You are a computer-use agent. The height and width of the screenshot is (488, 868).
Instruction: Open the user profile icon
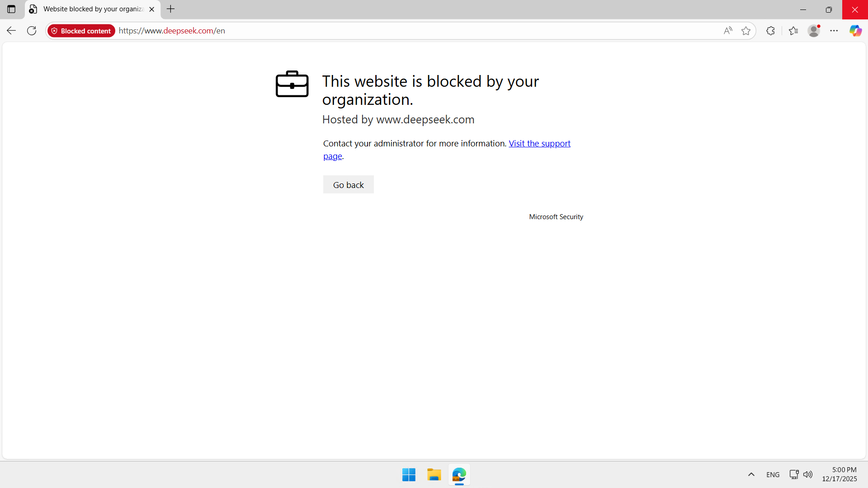814,31
